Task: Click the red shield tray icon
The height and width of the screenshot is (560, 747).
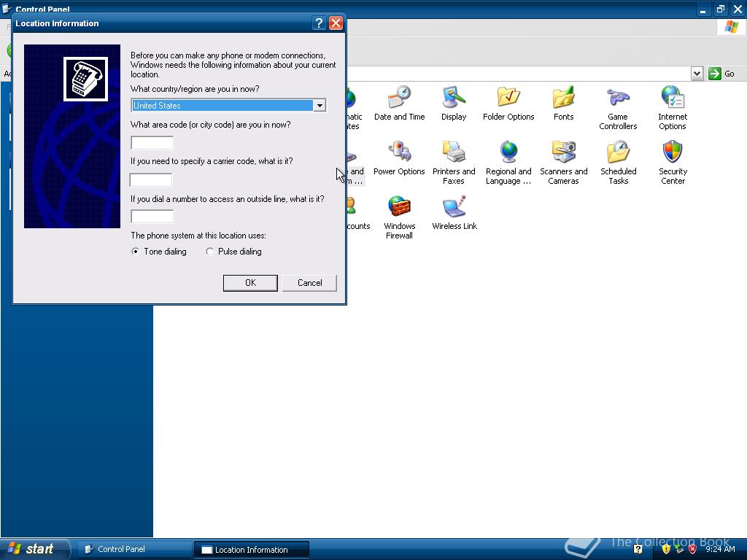Action: [693, 549]
